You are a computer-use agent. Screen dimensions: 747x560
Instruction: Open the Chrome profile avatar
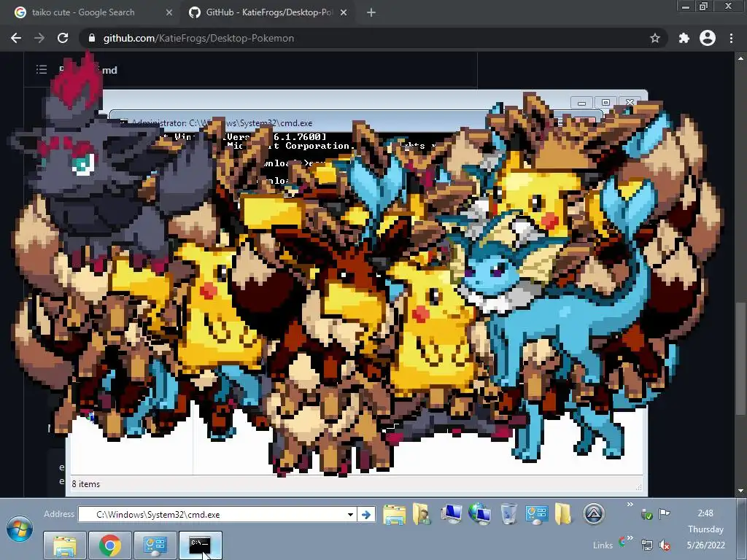click(708, 38)
